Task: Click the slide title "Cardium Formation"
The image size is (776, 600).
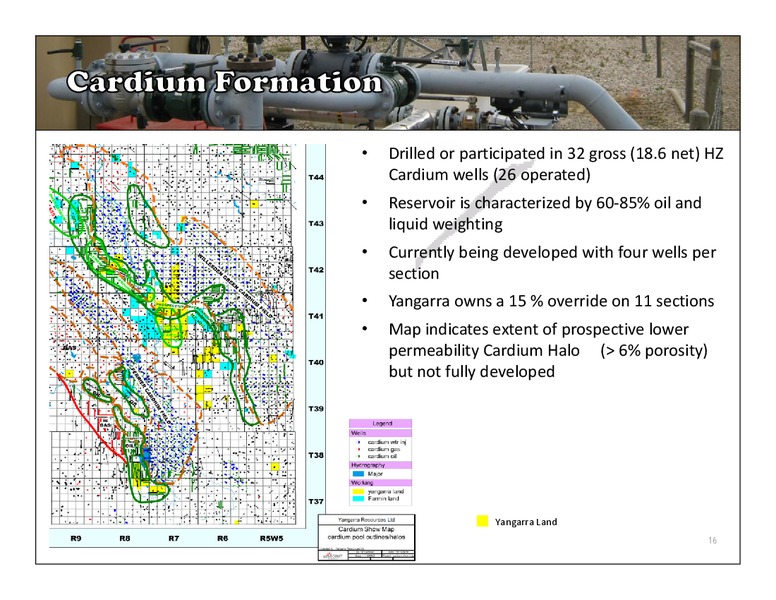Action: 224,81
